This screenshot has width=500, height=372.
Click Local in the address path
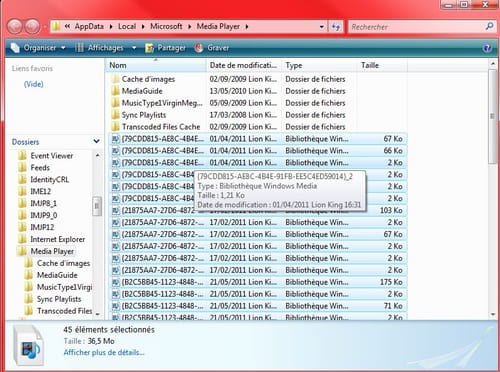tap(127, 26)
